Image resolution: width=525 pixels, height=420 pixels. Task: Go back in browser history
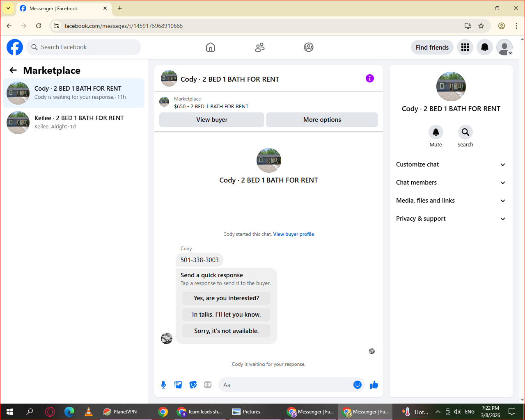click(x=9, y=26)
